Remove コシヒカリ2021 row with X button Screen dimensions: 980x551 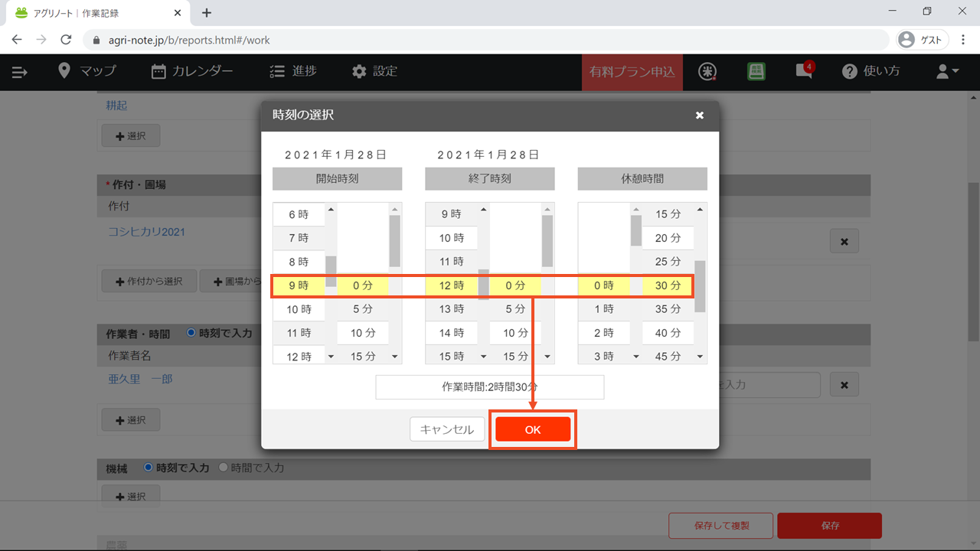pos(844,241)
